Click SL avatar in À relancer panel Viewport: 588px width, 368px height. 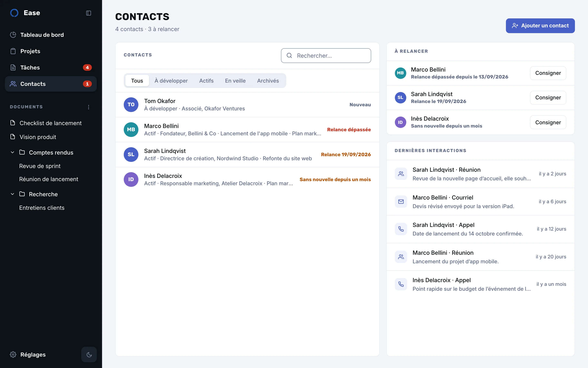(400, 98)
